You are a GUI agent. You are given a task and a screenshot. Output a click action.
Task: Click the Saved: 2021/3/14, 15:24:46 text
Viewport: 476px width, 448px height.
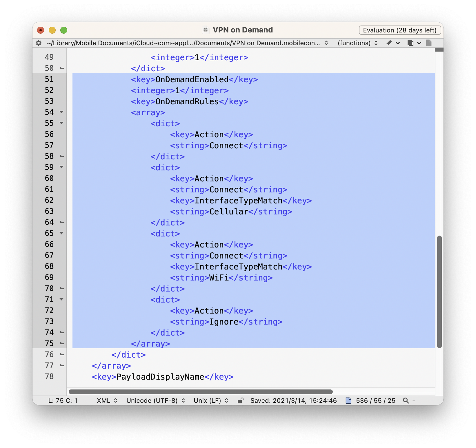[x=294, y=400]
